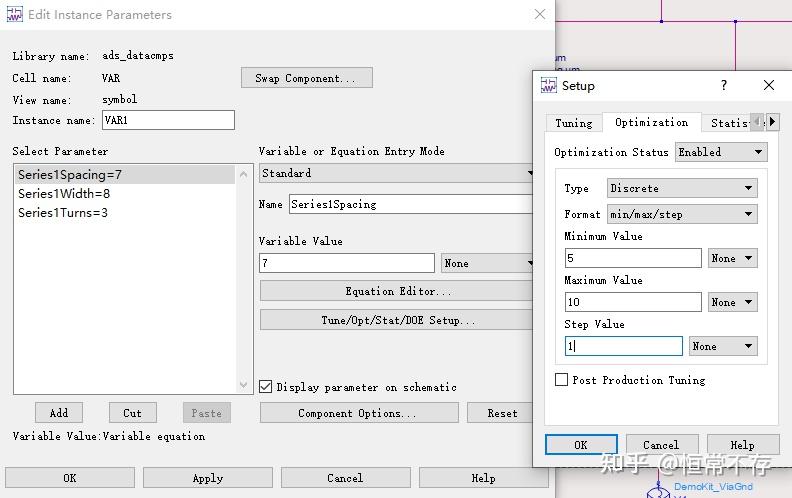
Task: Open Minimum Value unit dropdown
Action: 732,258
